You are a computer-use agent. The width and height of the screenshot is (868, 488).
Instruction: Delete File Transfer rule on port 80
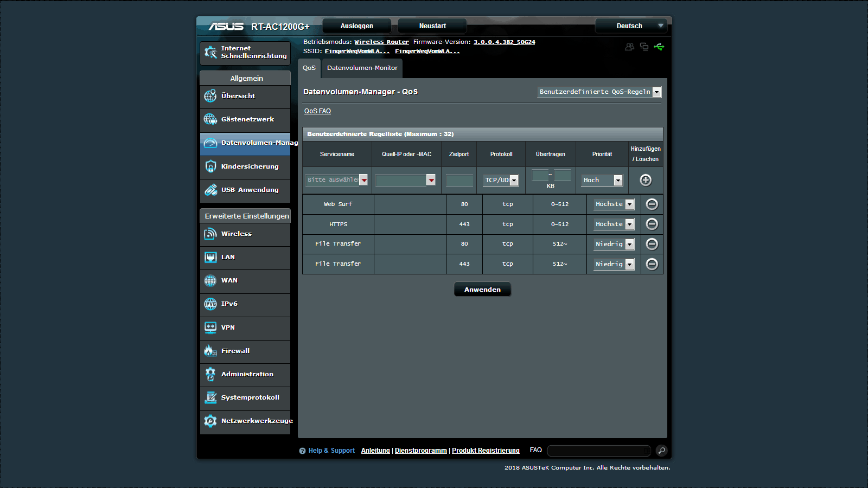point(652,244)
